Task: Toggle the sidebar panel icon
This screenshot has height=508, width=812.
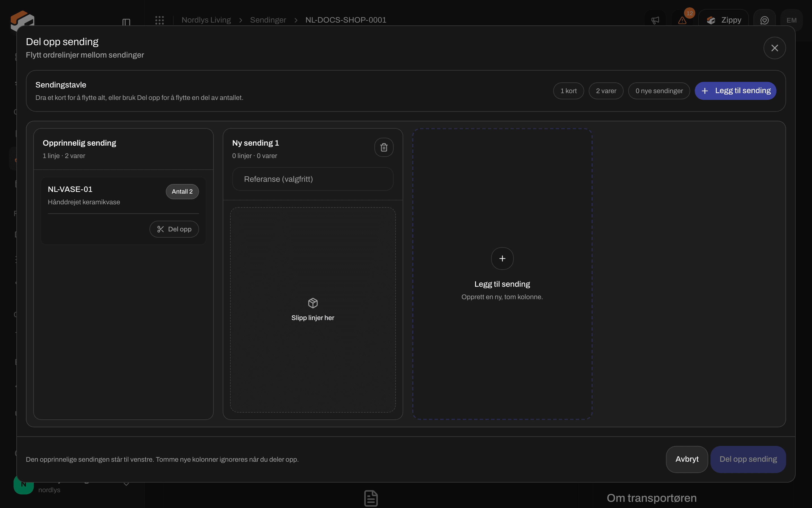Action: (x=126, y=22)
